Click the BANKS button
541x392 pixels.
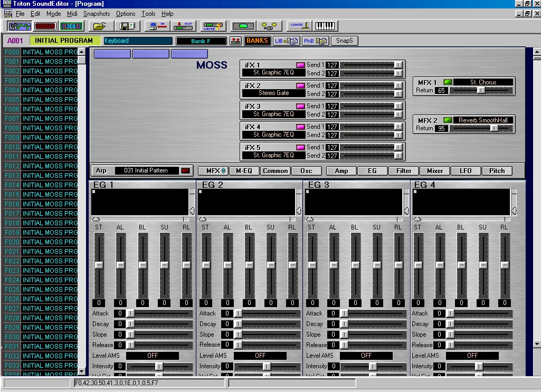coord(257,41)
